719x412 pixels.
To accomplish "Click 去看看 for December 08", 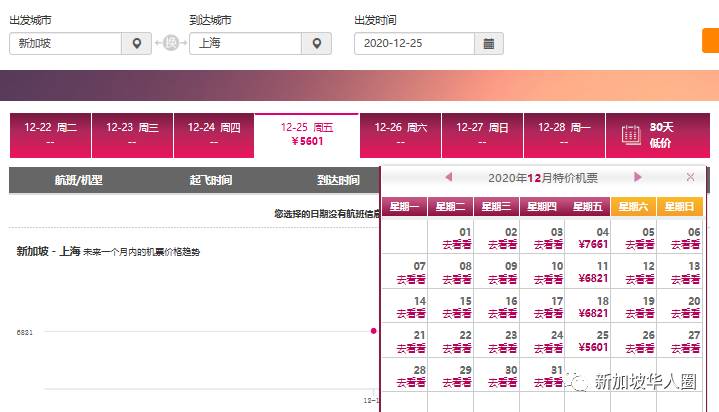I will 456,279.
